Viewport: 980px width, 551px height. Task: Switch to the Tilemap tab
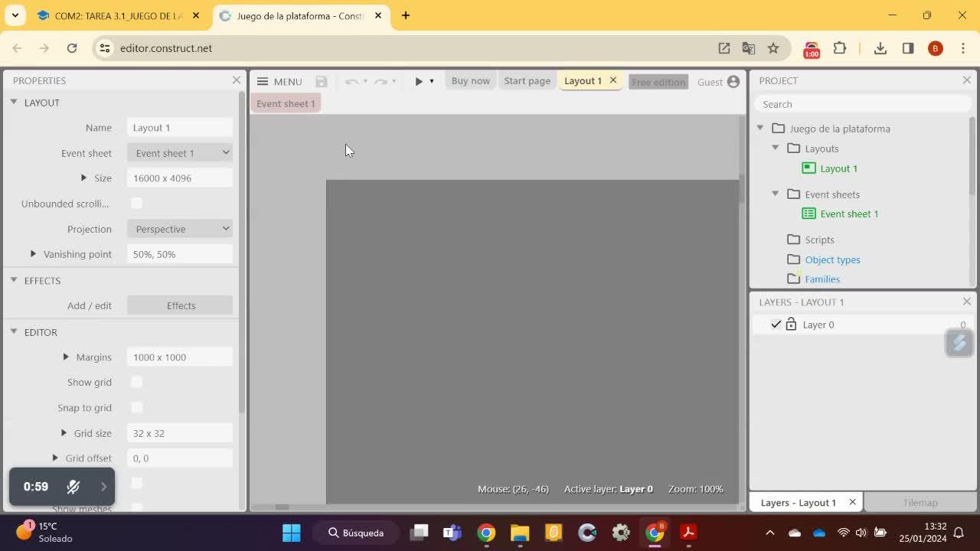tap(920, 503)
